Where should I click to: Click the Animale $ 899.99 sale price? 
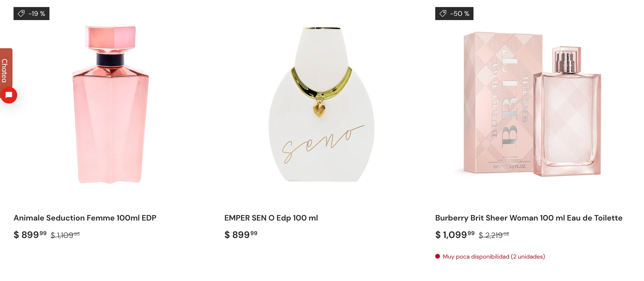click(x=30, y=235)
